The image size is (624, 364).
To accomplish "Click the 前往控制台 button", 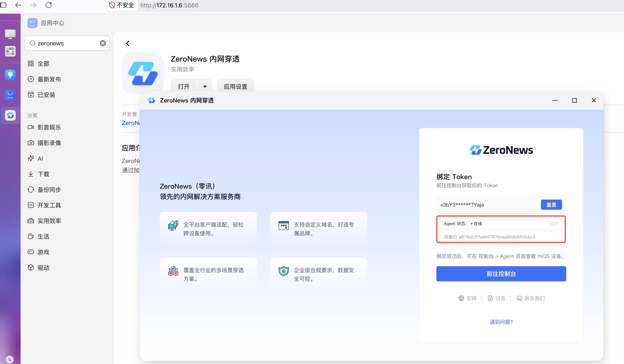I will pos(501,274).
